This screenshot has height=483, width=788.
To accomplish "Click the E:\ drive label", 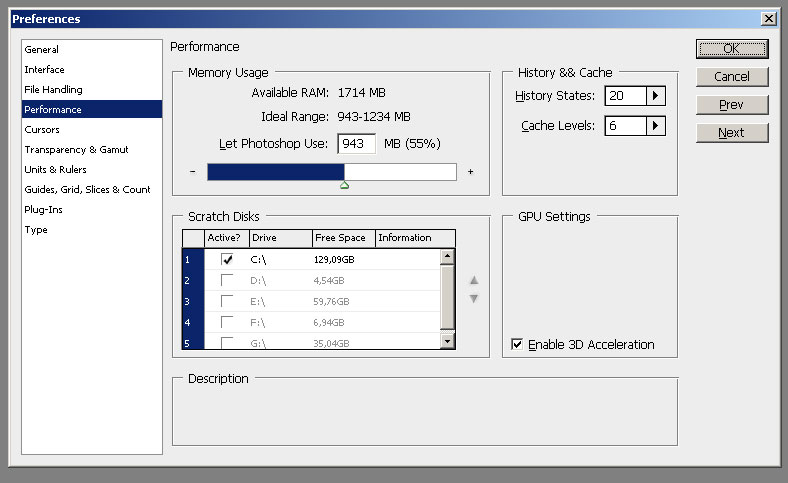I will point(258,302).
